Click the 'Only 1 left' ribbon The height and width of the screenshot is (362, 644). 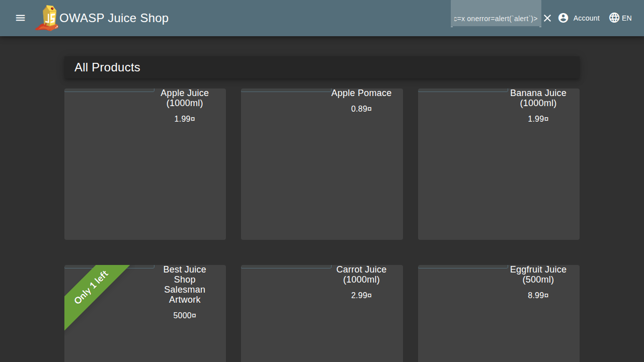point(92,288)
